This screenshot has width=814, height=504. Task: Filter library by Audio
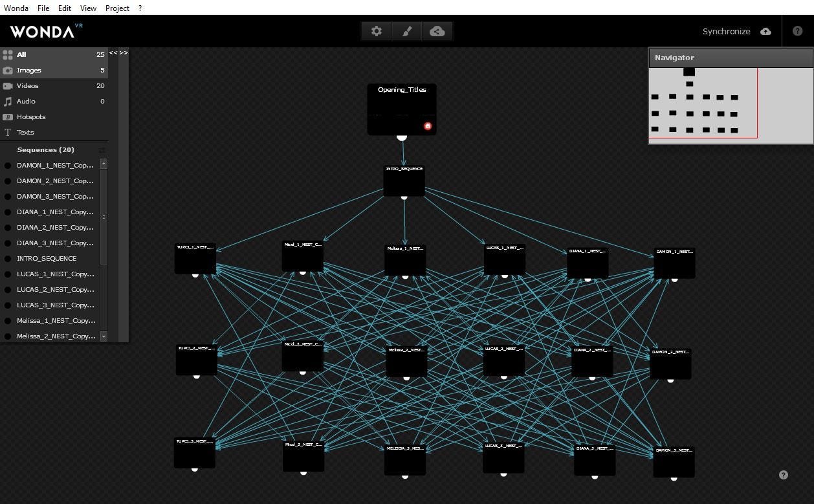(x=54, y=101)
